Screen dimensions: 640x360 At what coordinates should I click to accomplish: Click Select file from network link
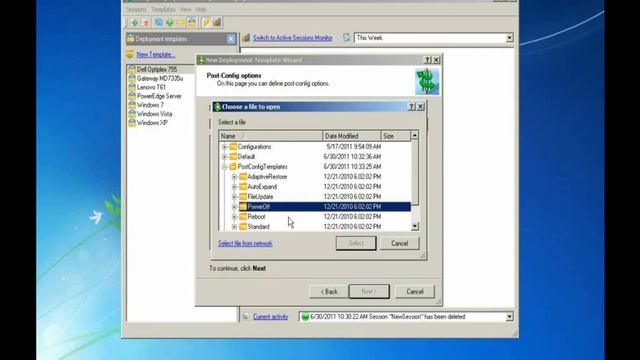click(245, 243)
